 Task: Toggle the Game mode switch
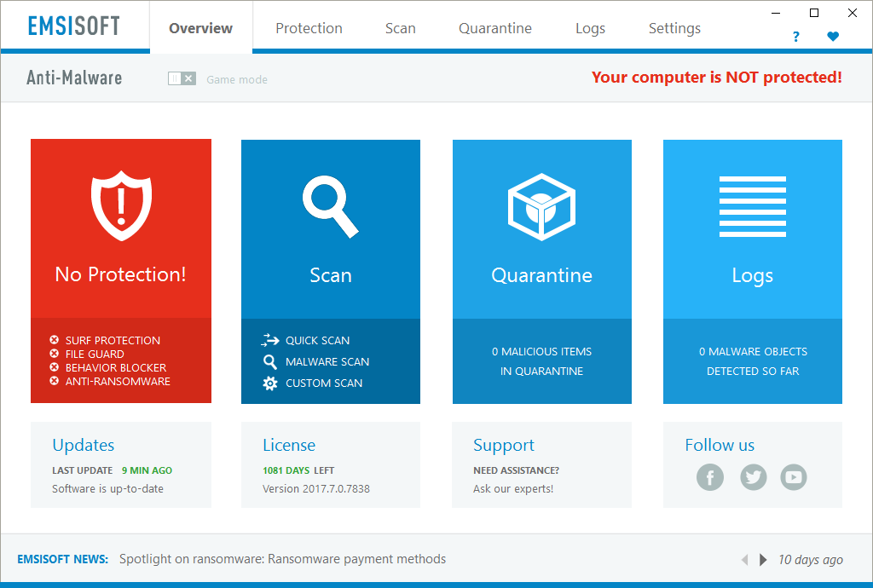pyautogui.click(x=182, y=79)
